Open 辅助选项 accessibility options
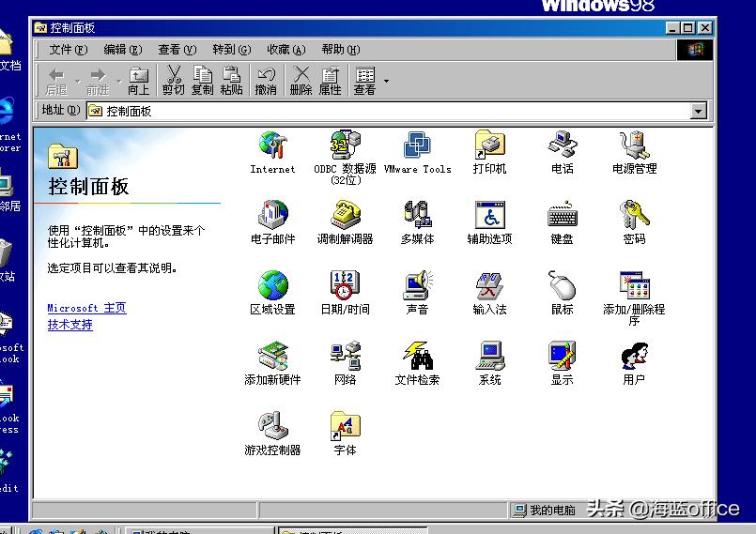The height and width of the screenshot is (534, 756). click(490, 222)
